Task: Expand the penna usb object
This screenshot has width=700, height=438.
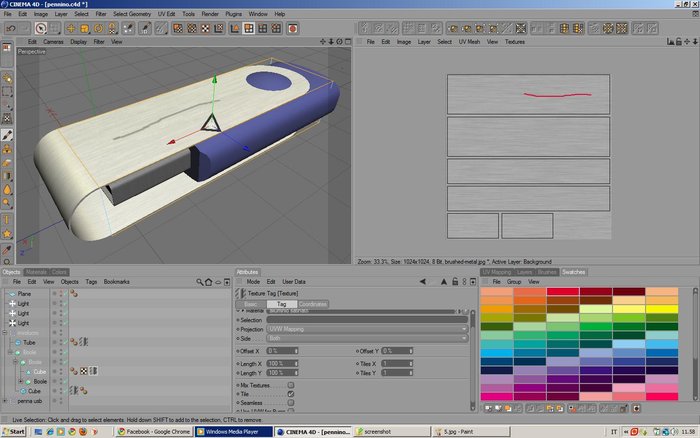Action: [x=5, y=401]
